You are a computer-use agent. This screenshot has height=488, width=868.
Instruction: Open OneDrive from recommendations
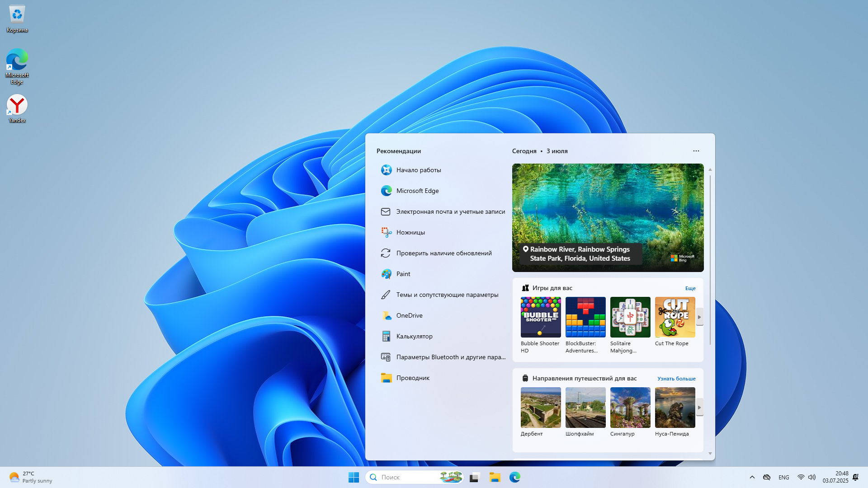409,315
